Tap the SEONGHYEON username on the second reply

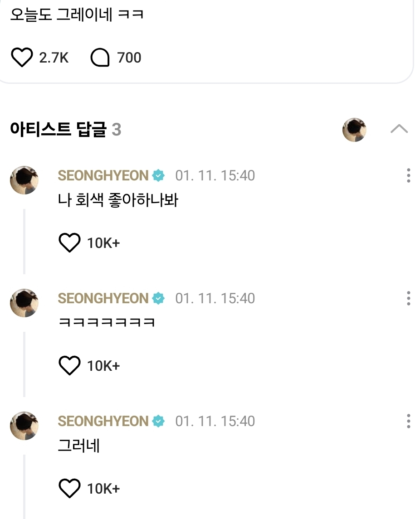(x=103, y=298)
